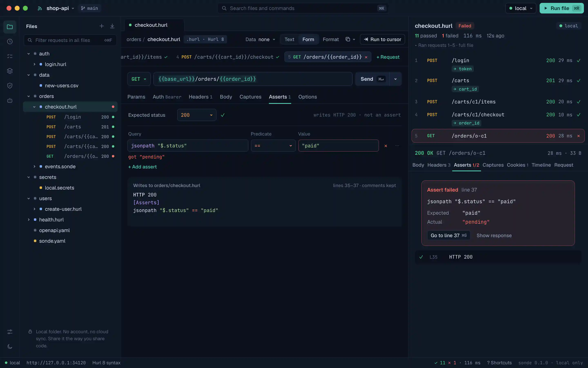The height and width of the screenshot is (368, 588).
Task: Select the main branch chip
Action: [89, 8]
